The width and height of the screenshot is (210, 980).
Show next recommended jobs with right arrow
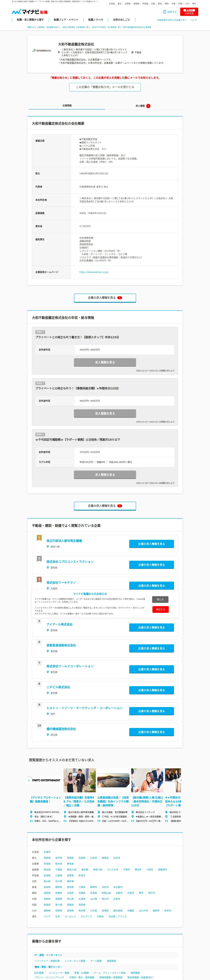pos(181,780)
